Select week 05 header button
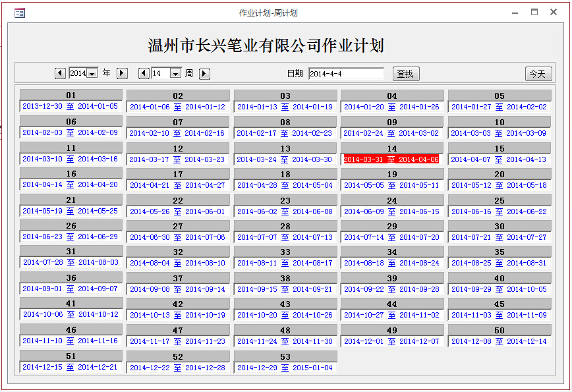Viewport: 572px width, 392px height. [500, 96]
